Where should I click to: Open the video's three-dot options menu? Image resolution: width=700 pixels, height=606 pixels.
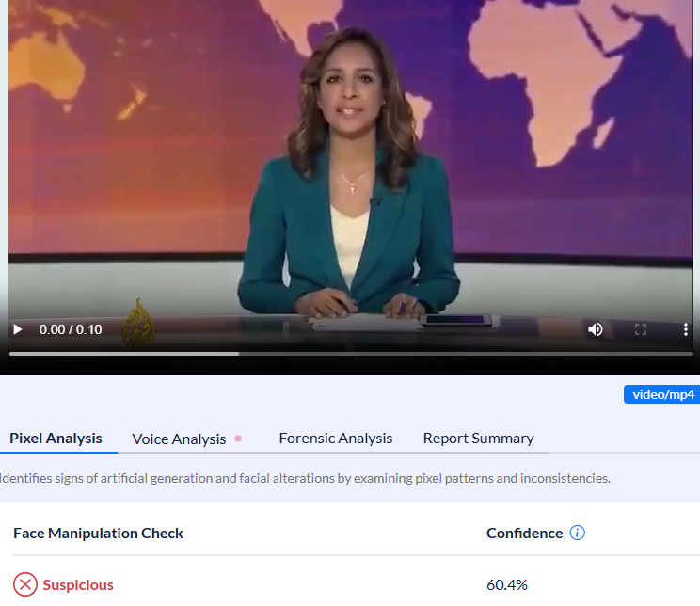pos(686,329)
